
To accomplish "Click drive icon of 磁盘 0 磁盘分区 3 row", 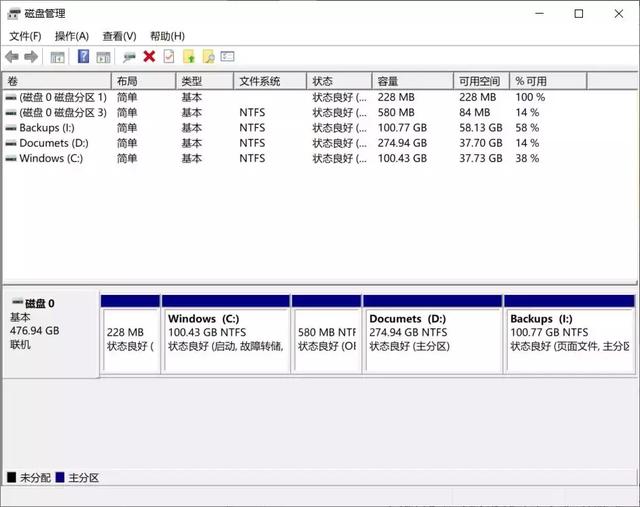I will click(11, 113).
